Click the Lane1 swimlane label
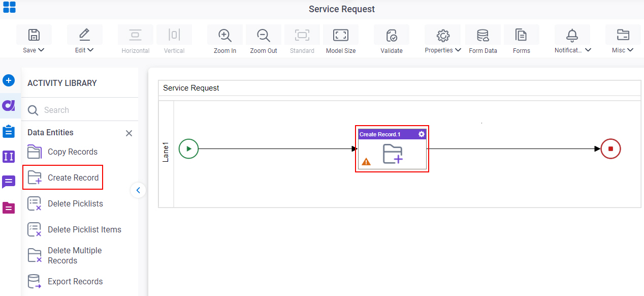Viewport: 644px width, 296px height. (166, 152)
